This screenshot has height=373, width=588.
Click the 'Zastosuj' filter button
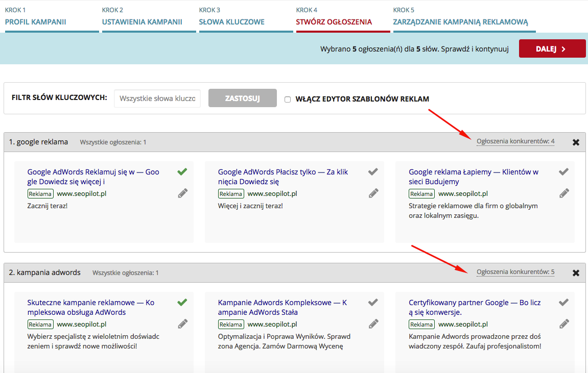point(242,98)
